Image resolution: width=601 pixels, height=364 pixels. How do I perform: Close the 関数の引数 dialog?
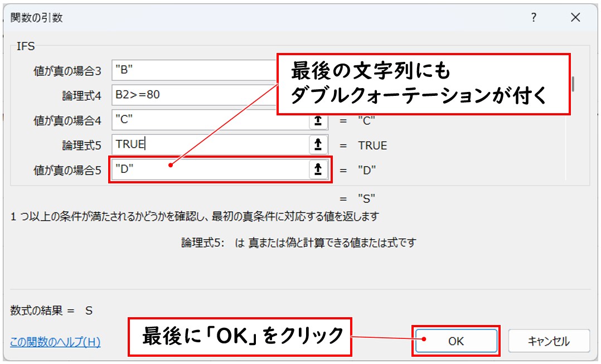[x=575, y=17]
